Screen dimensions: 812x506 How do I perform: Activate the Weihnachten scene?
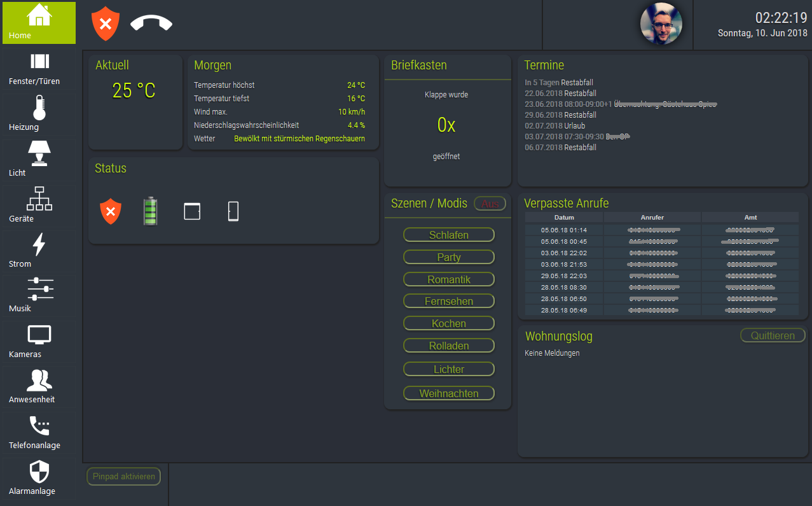pos(449,393)
